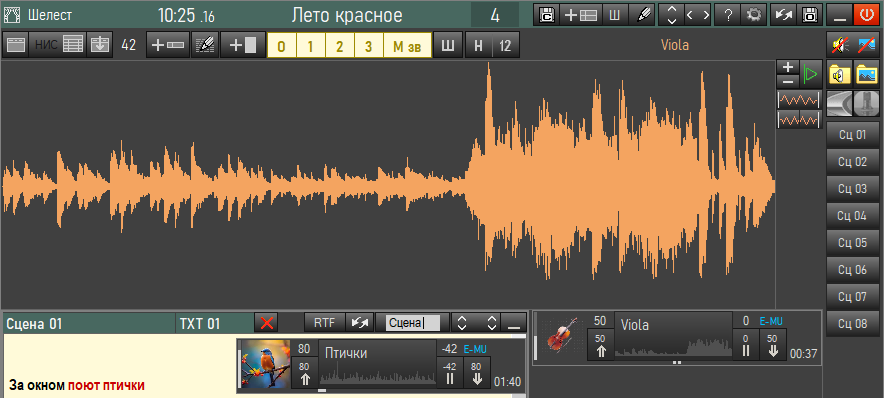Open the image folder icon

(867, 74)
